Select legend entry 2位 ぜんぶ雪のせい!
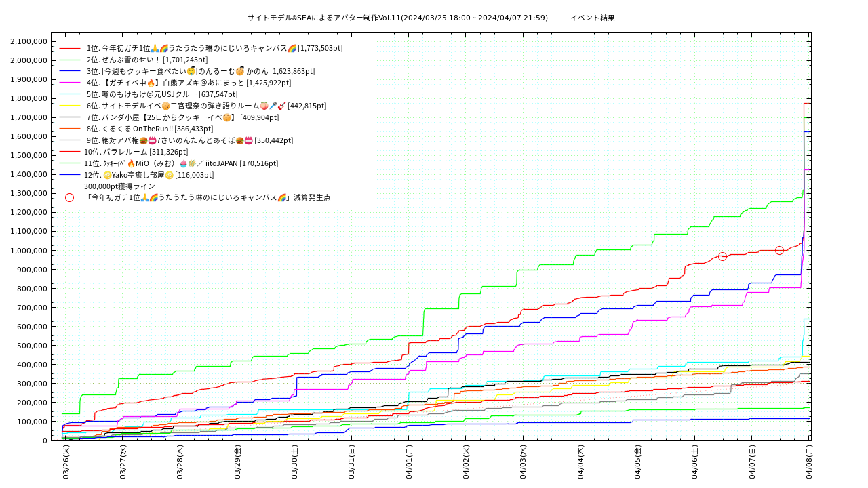Viewport: 868px width, 488px height. pos(147,60)
